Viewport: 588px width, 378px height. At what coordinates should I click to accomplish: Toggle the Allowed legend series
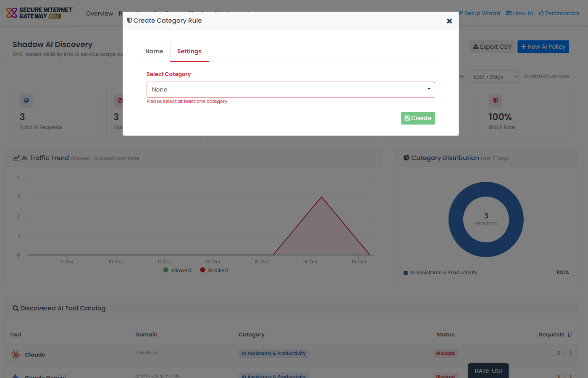[x=177, y=270]
